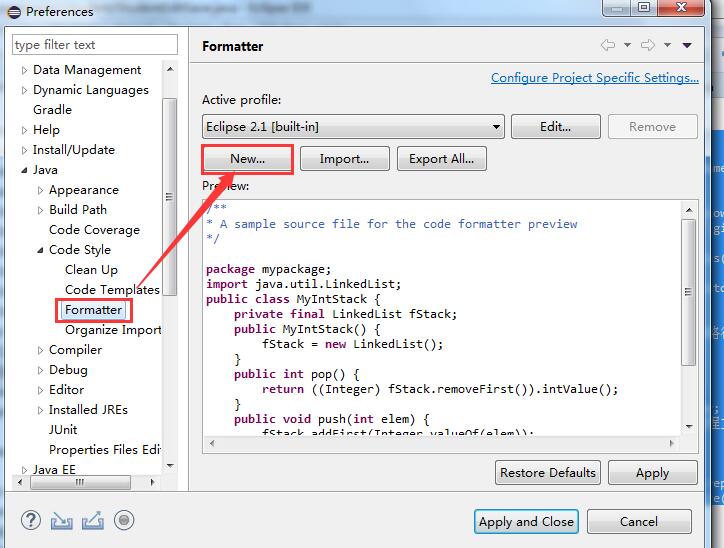This screenshot has width=724, height=548.
Task: Select Clean Up under Code Style
Action: 91,270
